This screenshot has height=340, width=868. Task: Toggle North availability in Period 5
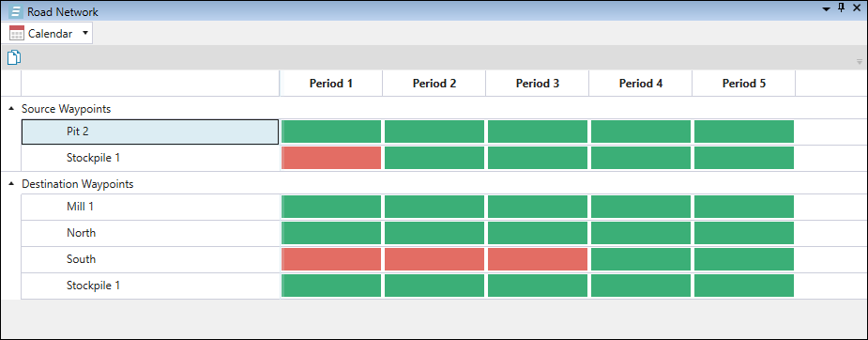(x=744, y=233)
